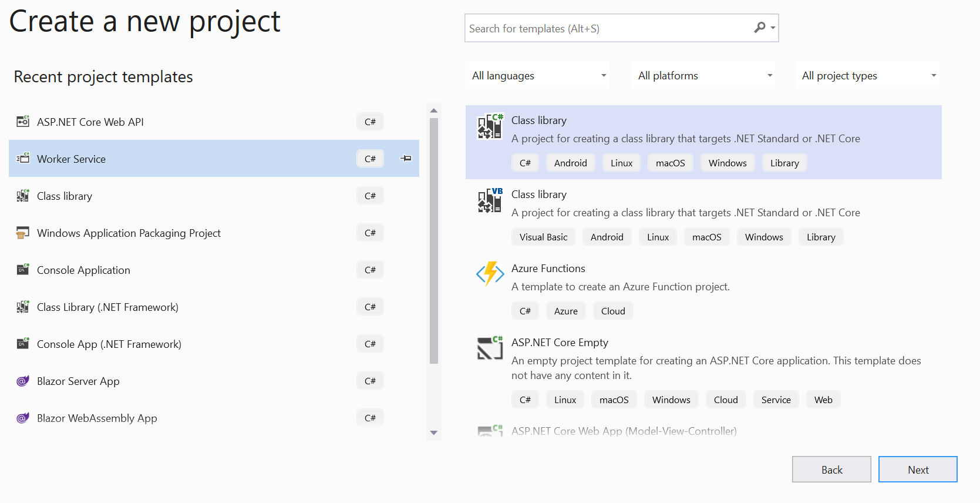Click the ASP.NET Core Web API template icon
The height and width of the screenshot is (503, 980).
coord(23,122)
